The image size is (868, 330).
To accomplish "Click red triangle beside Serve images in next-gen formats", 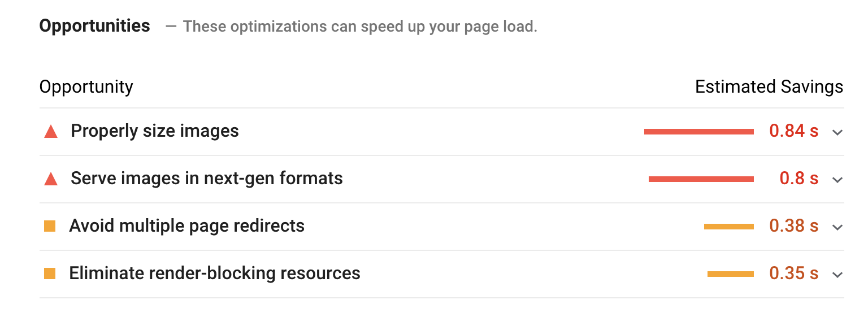I will point(51,179).
